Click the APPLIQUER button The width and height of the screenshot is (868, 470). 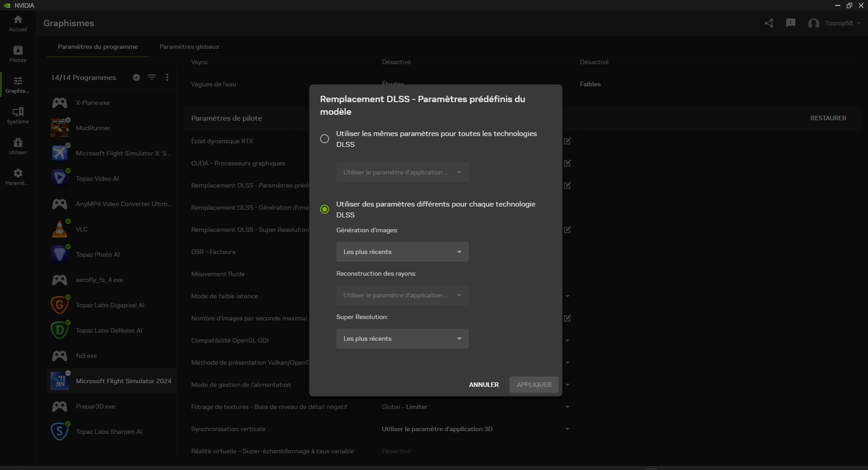(x=534, y=385)
